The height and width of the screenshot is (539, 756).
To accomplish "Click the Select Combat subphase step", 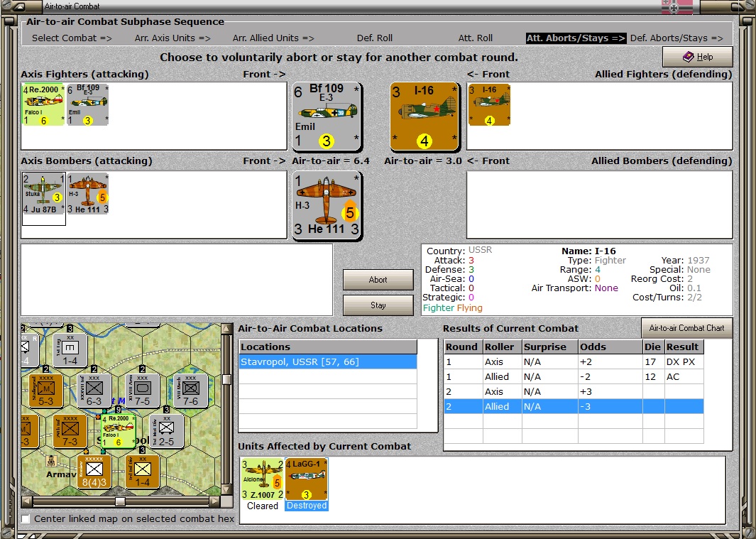I will coord(72,38).
